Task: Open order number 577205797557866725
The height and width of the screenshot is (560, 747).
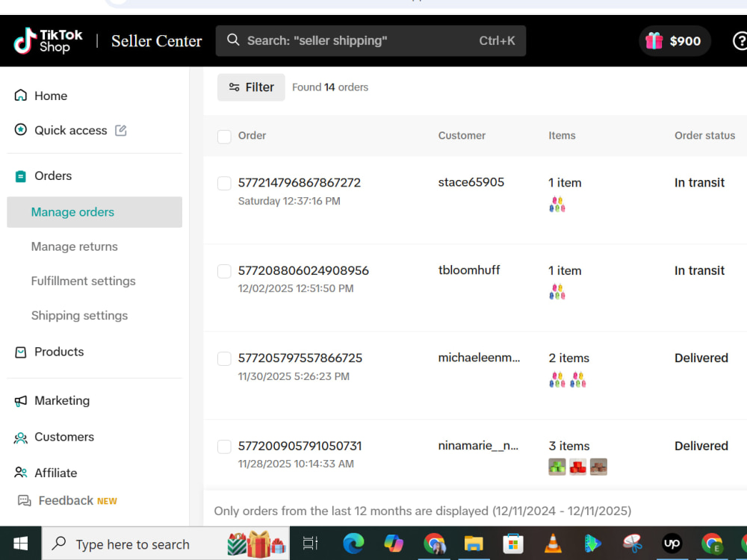Action: pyautogui.click(x=300, y=358)
